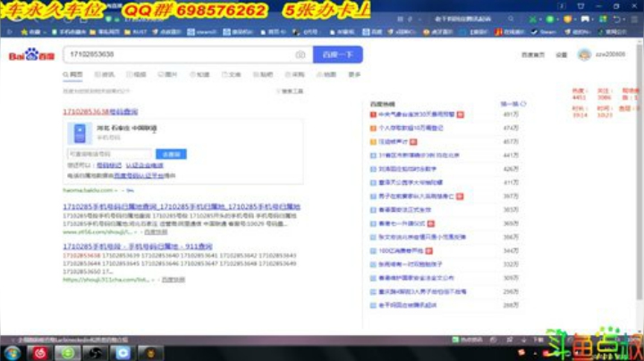Switch to the 资讯 news tab
The width and height of the screenshot is (644, 361).
tap(105, 75)
